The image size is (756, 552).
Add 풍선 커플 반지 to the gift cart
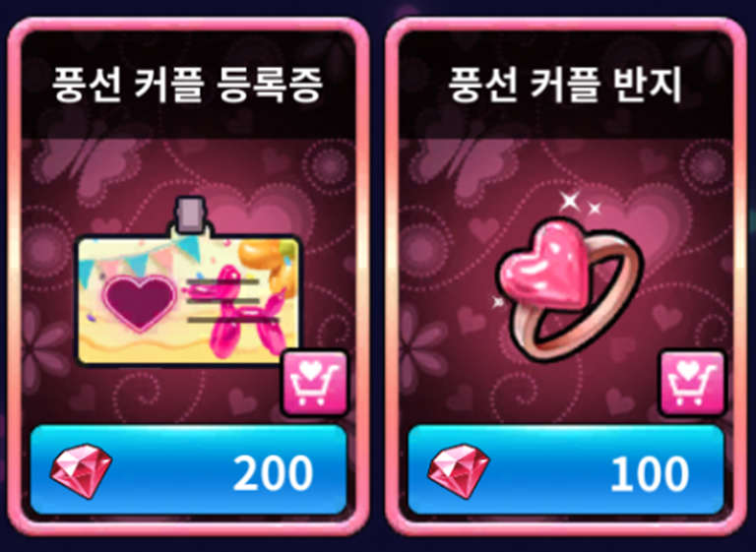[x=692, y=384]
